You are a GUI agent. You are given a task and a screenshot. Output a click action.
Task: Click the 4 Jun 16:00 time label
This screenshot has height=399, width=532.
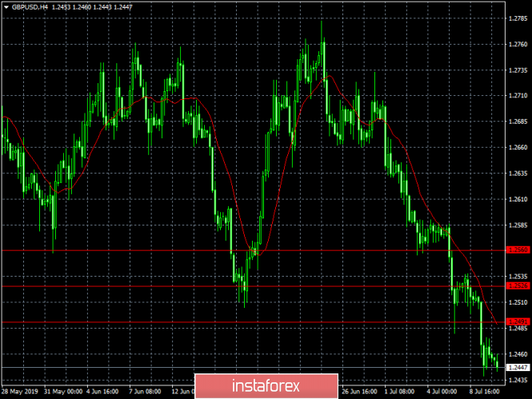102,392
